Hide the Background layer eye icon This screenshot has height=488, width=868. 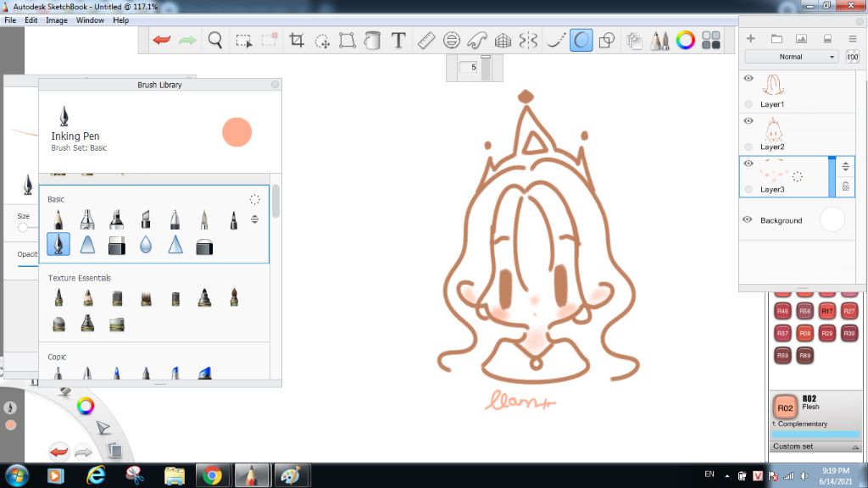pos(748,219)
